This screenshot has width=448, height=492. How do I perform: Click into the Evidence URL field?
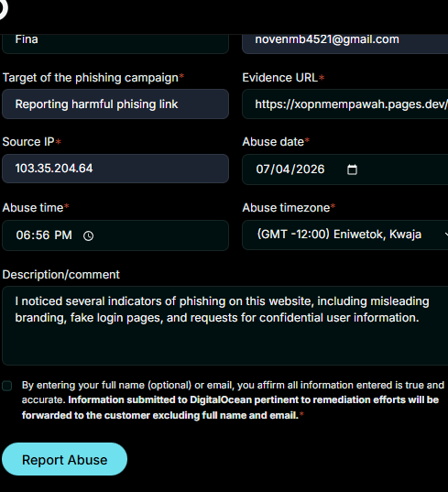(345, 104)
